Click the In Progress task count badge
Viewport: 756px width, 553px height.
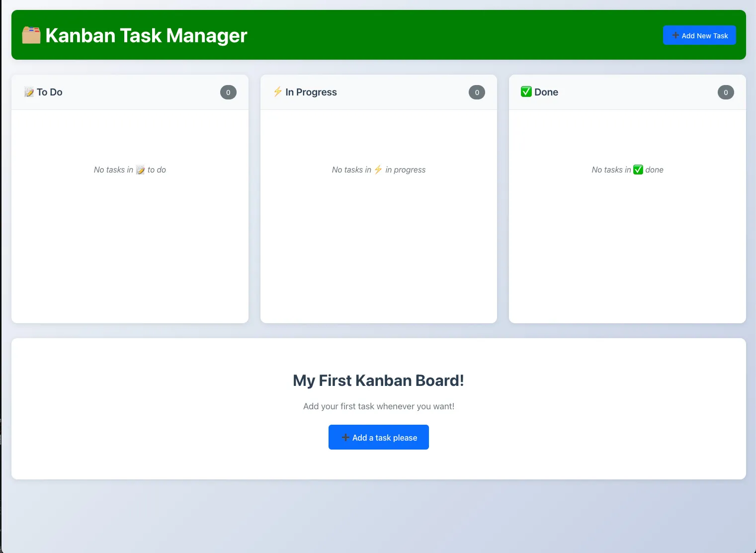click(477, 92)
